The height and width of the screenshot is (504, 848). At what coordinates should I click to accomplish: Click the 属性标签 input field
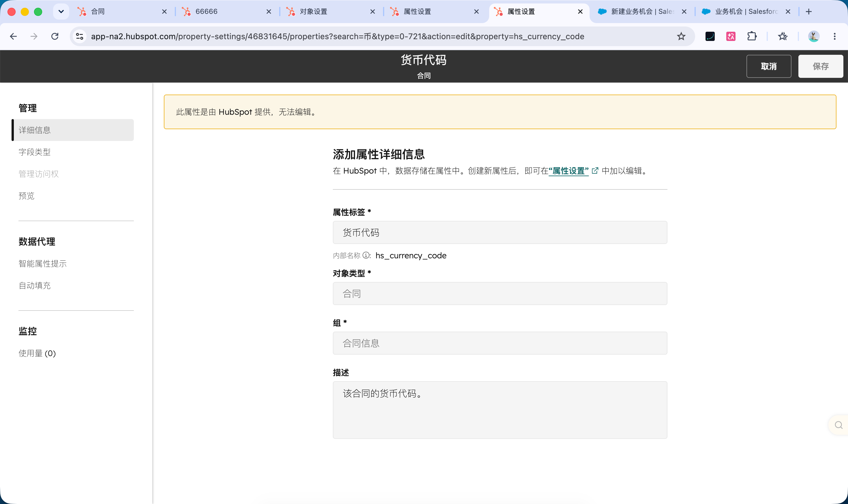pos(500,233)
